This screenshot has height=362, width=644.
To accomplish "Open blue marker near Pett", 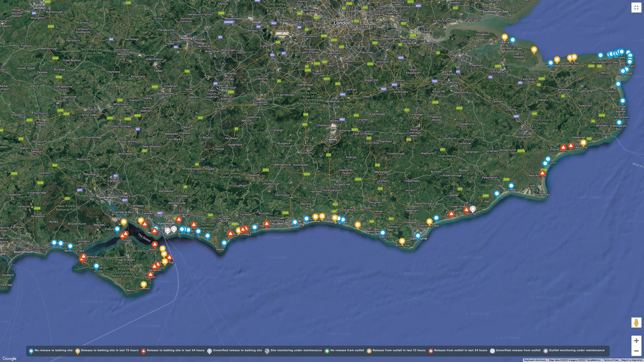I will pos(497,194).
